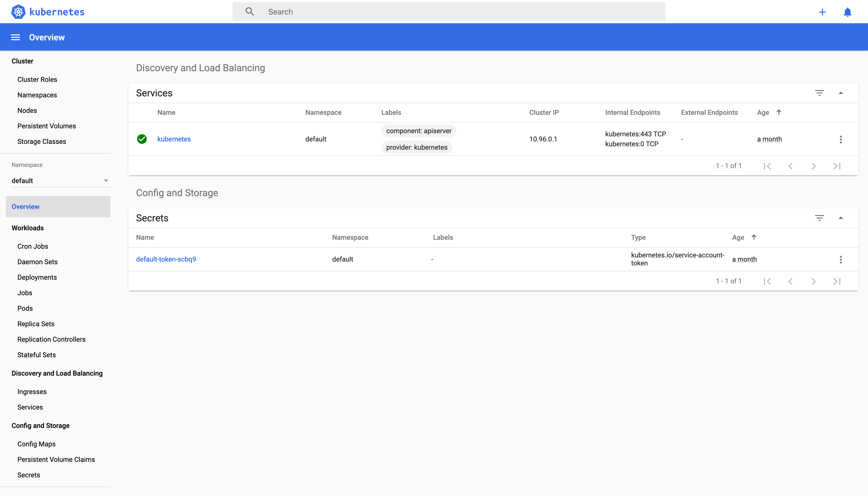Click the notification bell icon
This screenshot has width=868, height=496.
(848, 11)
